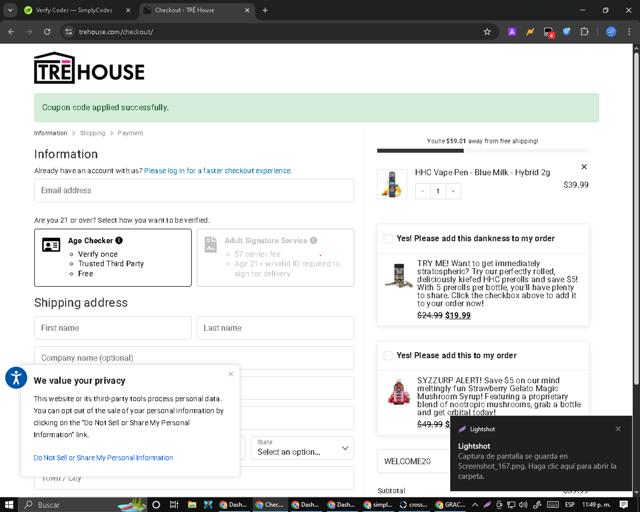
Task: Open Cortana circle icon on taskbar
Action: tap(156, 505)
